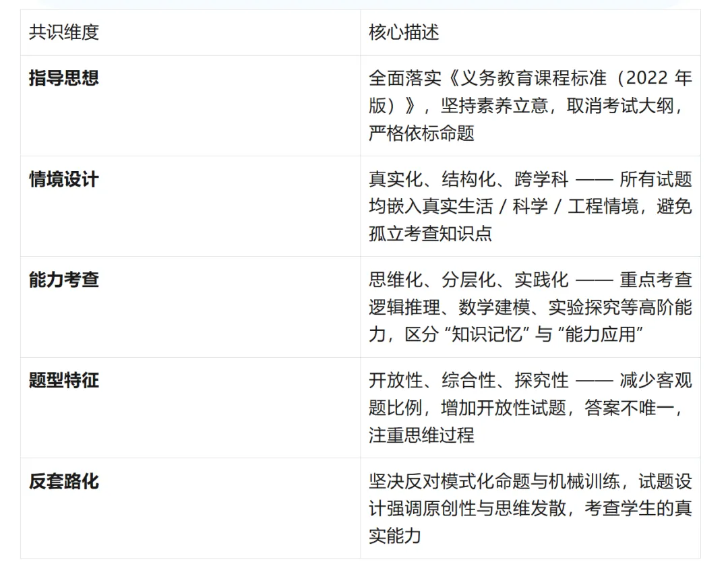Select the 能力考查 row label
Viewport: 728px width, 564px height.
point(62,279)
